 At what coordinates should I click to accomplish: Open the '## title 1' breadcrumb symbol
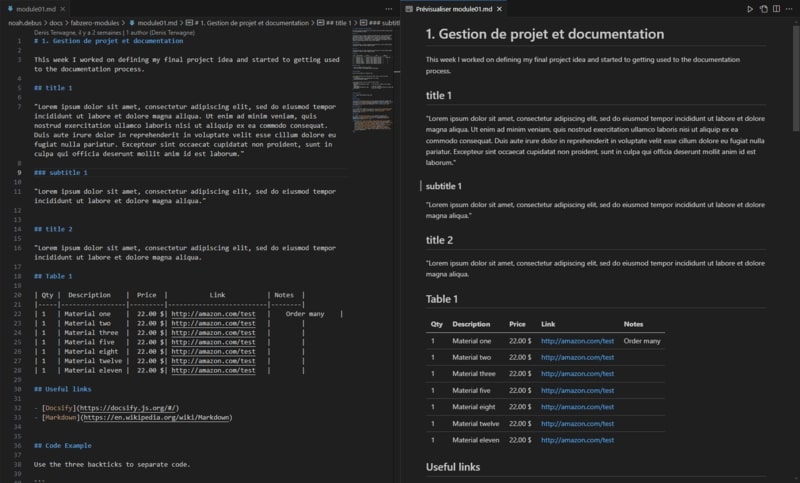(x=334, y=23)
